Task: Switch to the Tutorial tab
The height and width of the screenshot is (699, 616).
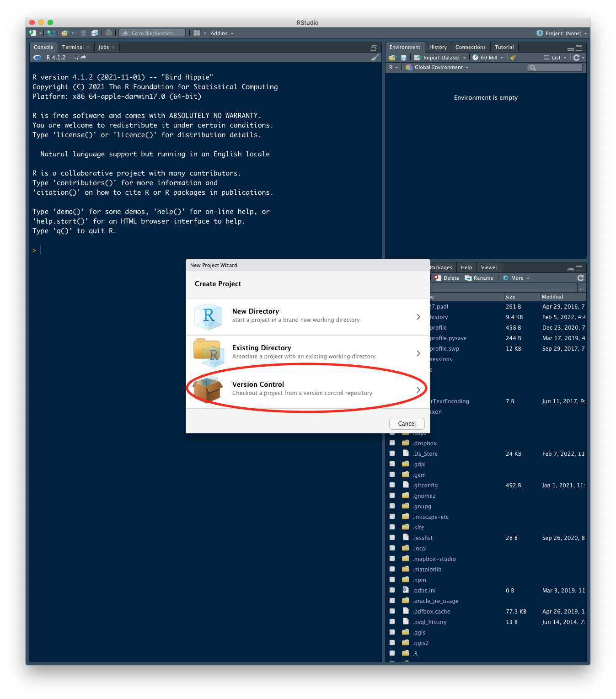Action: (504, 47)
